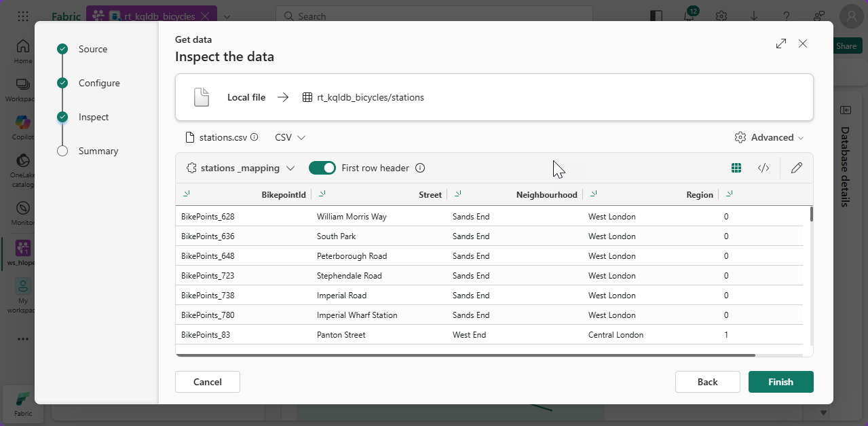Open the CSV format dropdown
This screenshot has width=868, height=426.
point(290,137)
